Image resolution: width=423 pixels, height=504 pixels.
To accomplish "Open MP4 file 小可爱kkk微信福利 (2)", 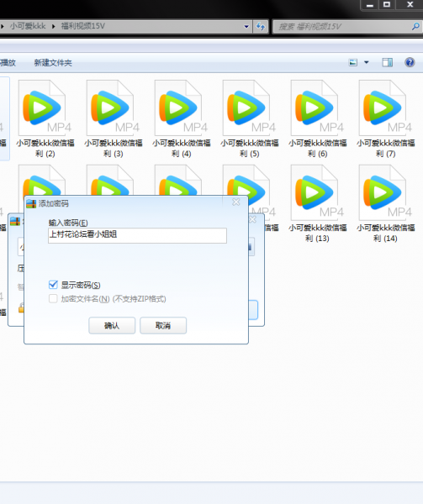I will [x=45, y=119].
